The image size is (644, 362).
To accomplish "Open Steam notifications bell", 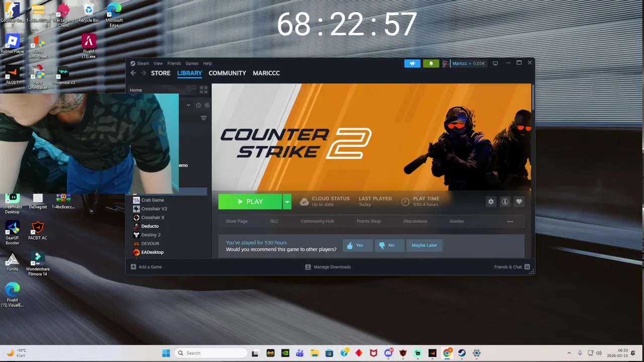I will coord(431,63).
